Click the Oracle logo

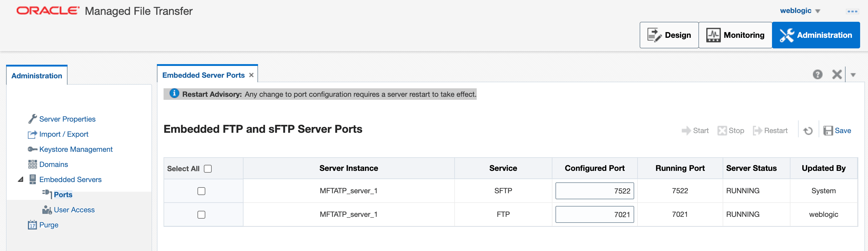[48, 11]
